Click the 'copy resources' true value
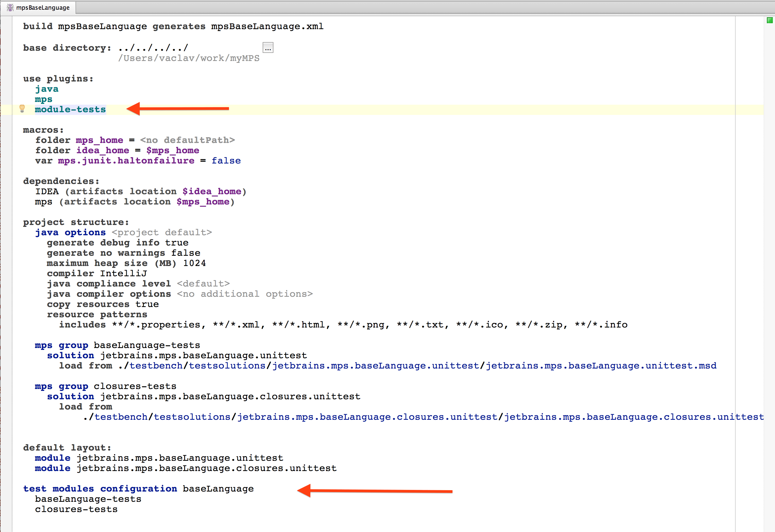The image size is (775, 532). tap(147, 304)
